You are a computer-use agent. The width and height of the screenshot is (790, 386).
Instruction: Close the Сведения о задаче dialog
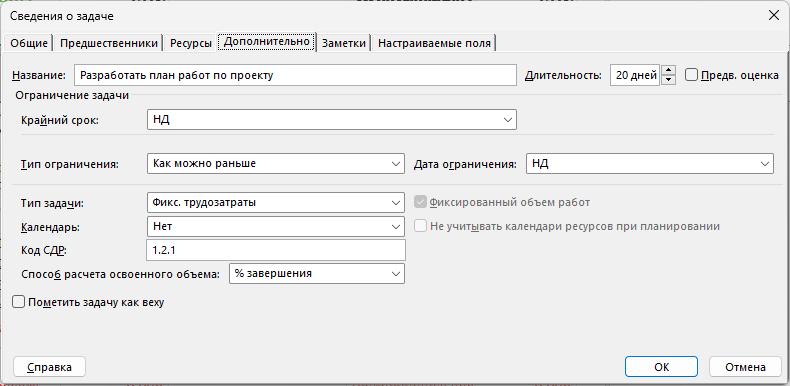tap(773, 16)
